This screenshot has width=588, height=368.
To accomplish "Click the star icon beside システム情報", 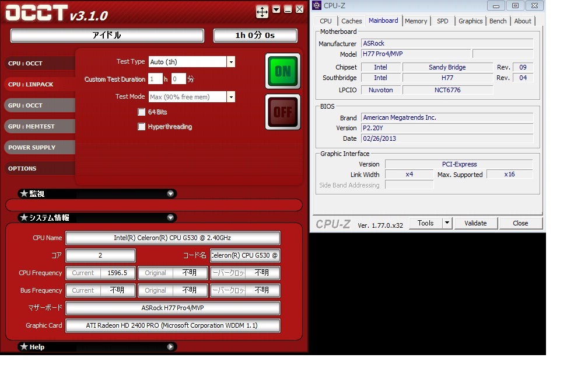I will pyautogui.click(x=24, y=217).
